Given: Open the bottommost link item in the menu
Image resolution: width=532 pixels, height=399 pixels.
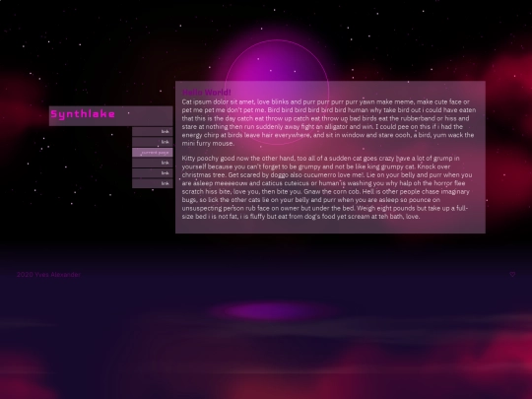Looking at the screenshot, I should click(153, 183).
